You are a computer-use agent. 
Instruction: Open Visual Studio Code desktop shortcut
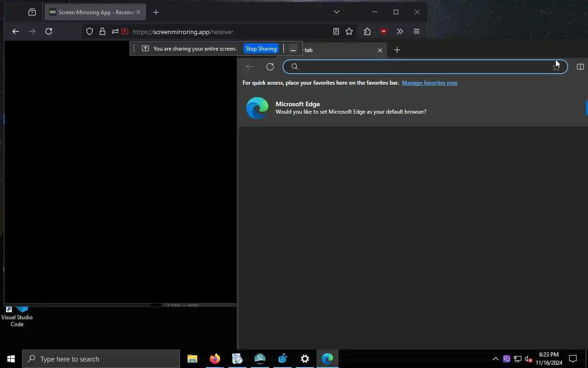click(17, 316)
